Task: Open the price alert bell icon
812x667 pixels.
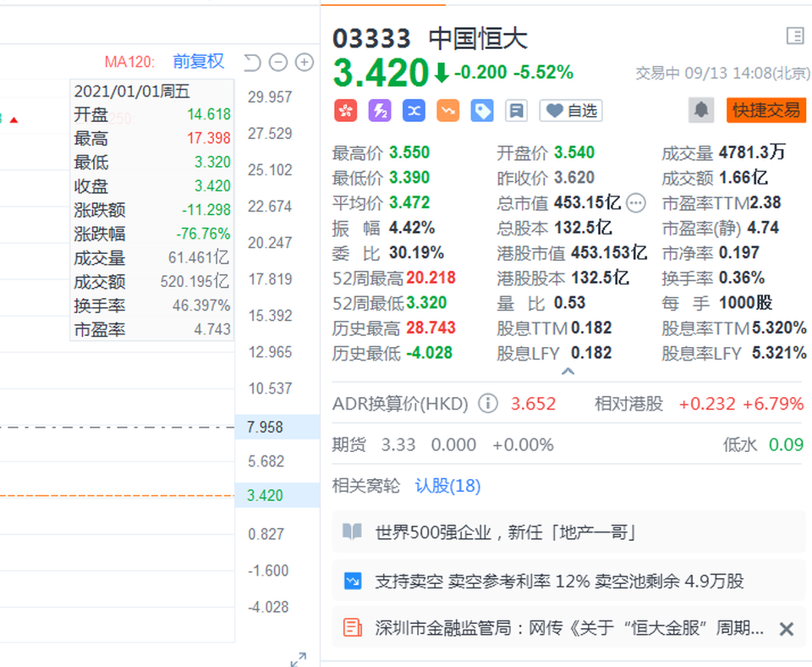Action: point(701,110)
